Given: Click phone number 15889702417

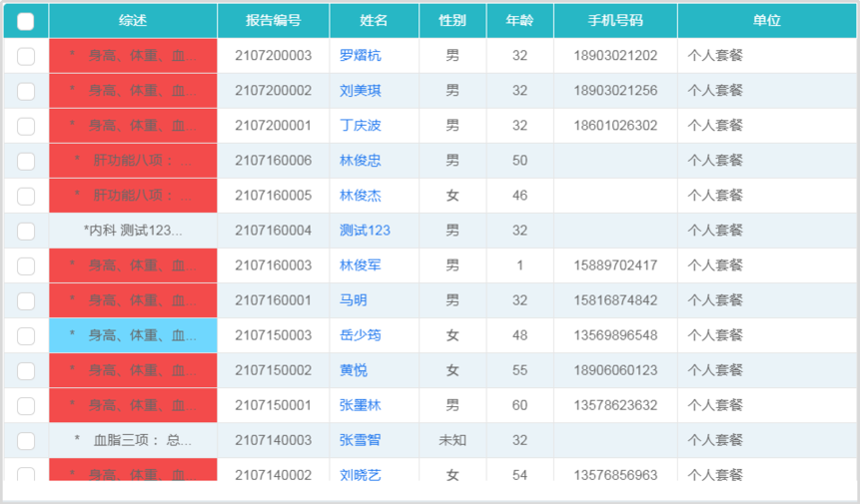Looking at the screenshot, I should tap(615, 265).
